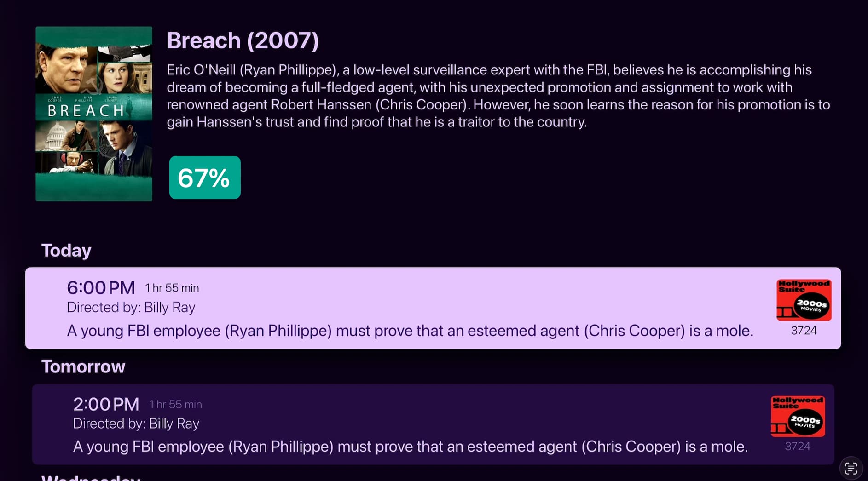This screenshot has width=868, height=481.
Task: Click channel number 3724 in tomorrow's listing
Action: pos(798,447)
